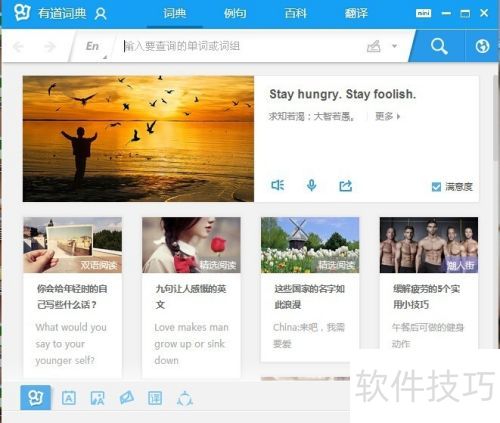Viewport: 500px width, 423px height.
Task: Share the daily sentence
Action: tap(346, 185)
